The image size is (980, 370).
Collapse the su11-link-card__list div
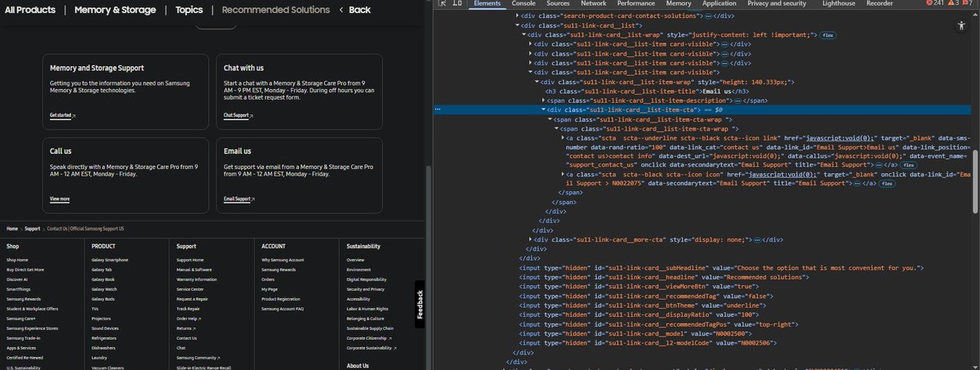pyautogui.click(x=517, y=25)
